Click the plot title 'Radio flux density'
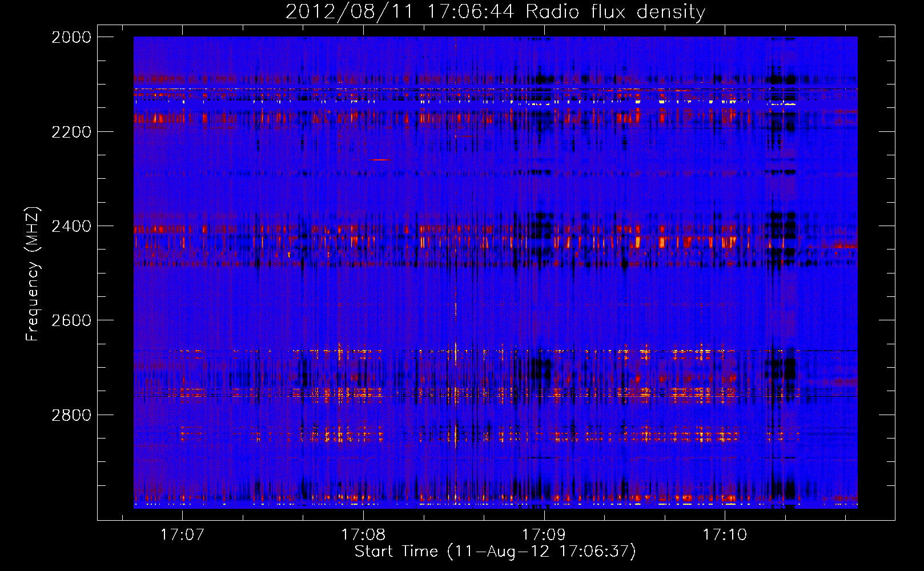 coord(616,13)
